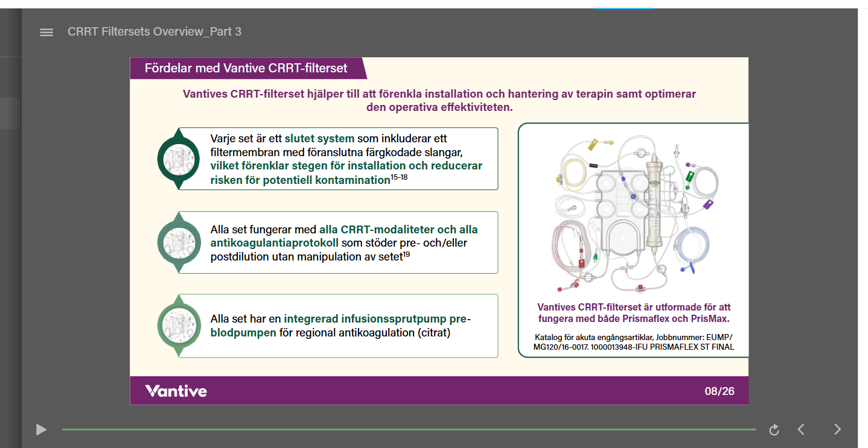The image size is (868, 448).
Task: Click the text 'integrerad infusionssprutpump pre-'
Action: (x=377, y=318)
